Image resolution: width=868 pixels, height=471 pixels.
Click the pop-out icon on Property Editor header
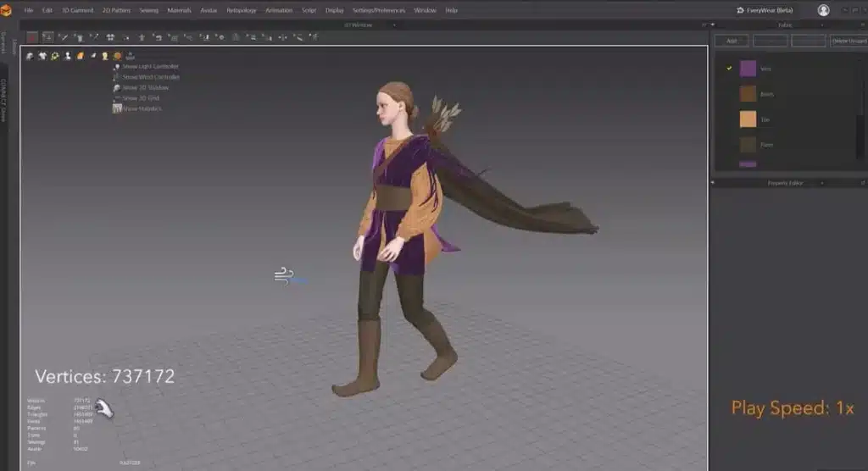862,183
